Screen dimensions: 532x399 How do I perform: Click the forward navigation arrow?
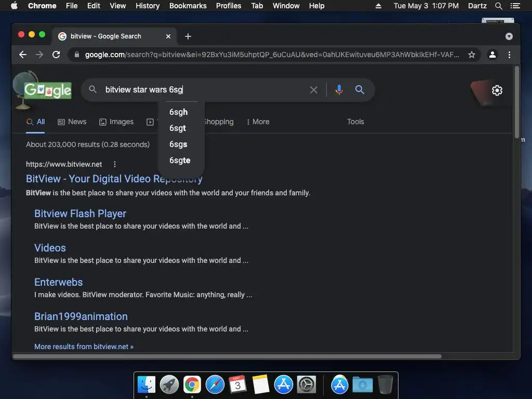(39, 55)
